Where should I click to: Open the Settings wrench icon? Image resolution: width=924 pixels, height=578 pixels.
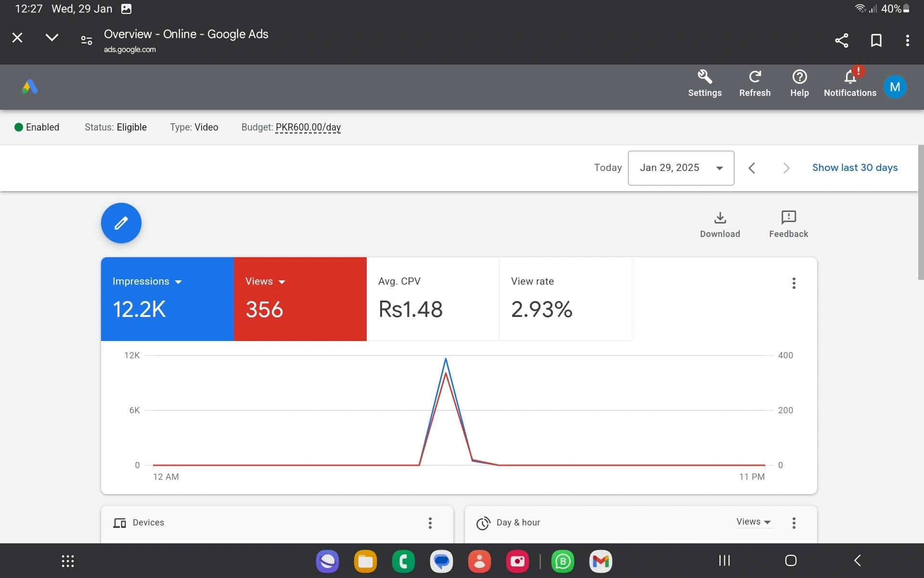705,78
